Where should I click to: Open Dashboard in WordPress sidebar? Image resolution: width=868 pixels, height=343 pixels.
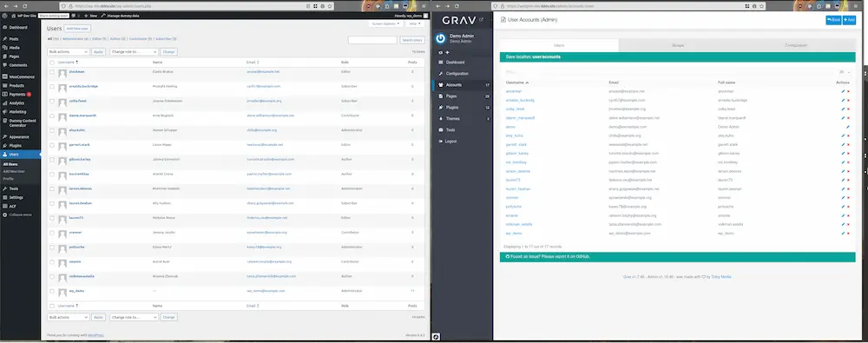click(x=17, y=27)
